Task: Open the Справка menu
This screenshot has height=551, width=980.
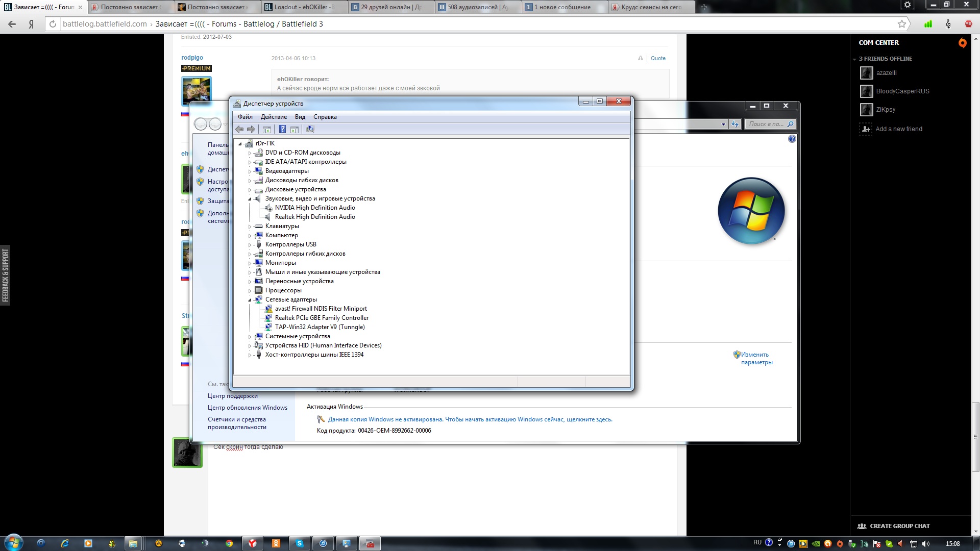Action: [325, 117]
